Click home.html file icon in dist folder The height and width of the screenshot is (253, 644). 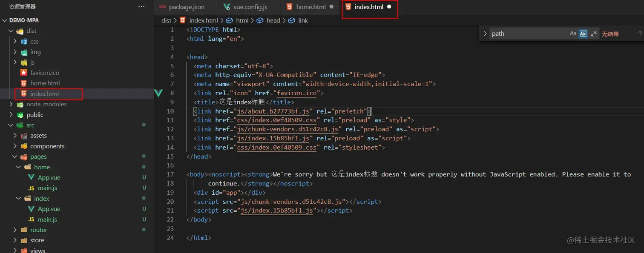pos(23,83)
